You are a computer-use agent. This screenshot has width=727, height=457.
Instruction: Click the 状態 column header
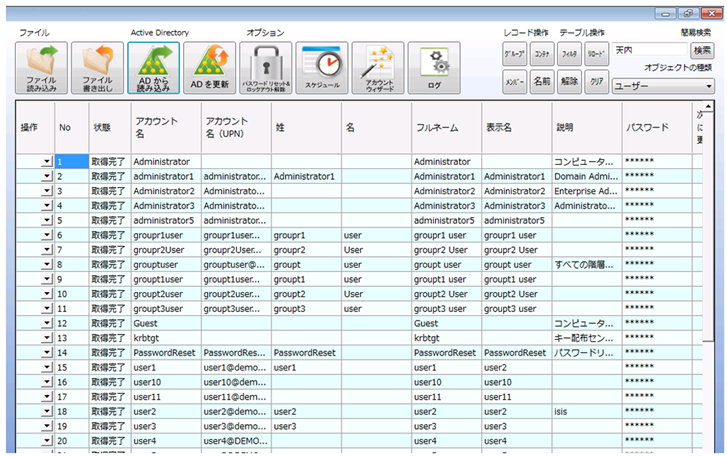[110, 127]
